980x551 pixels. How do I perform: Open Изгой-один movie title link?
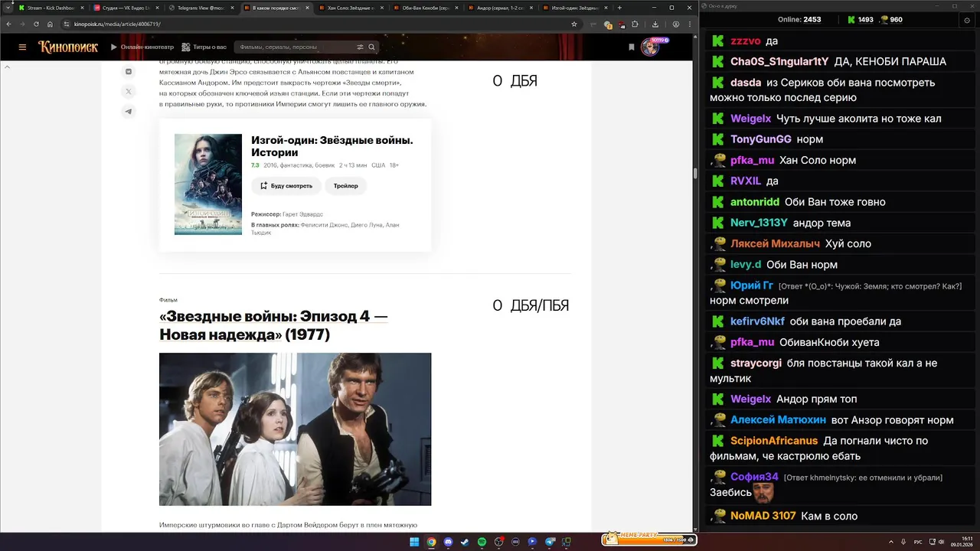click(332, 146)
